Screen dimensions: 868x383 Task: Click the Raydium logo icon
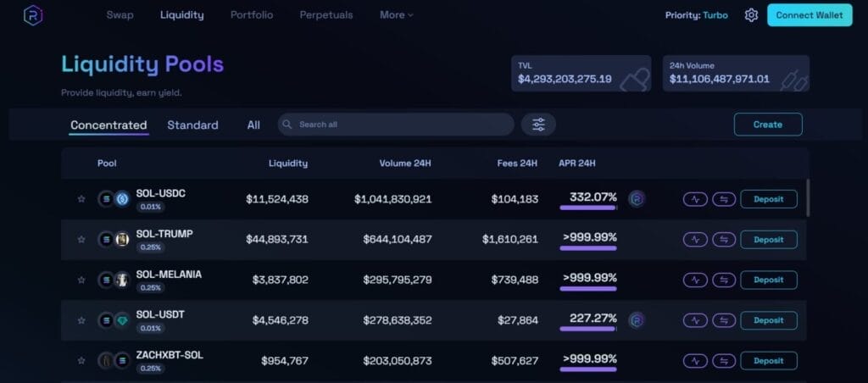[33, 15]
